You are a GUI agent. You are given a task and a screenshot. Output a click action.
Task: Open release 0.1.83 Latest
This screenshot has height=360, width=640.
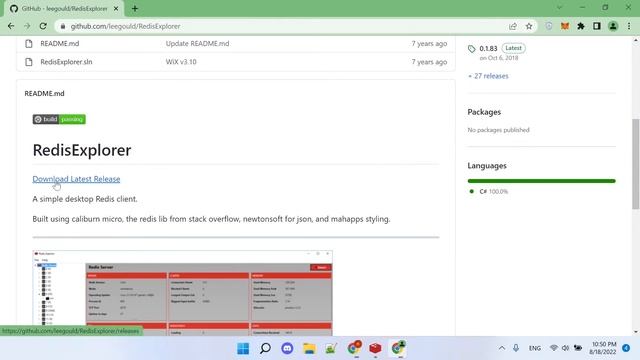pos(502,48)
